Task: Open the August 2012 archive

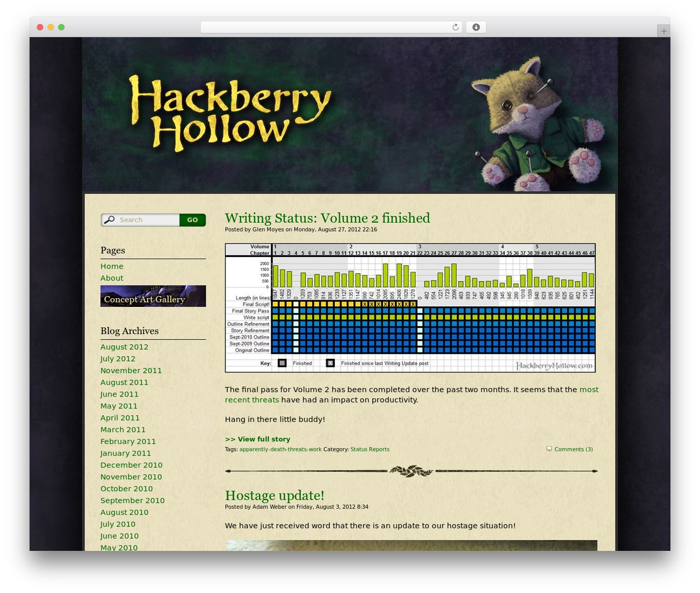Action: pos(124,347)
